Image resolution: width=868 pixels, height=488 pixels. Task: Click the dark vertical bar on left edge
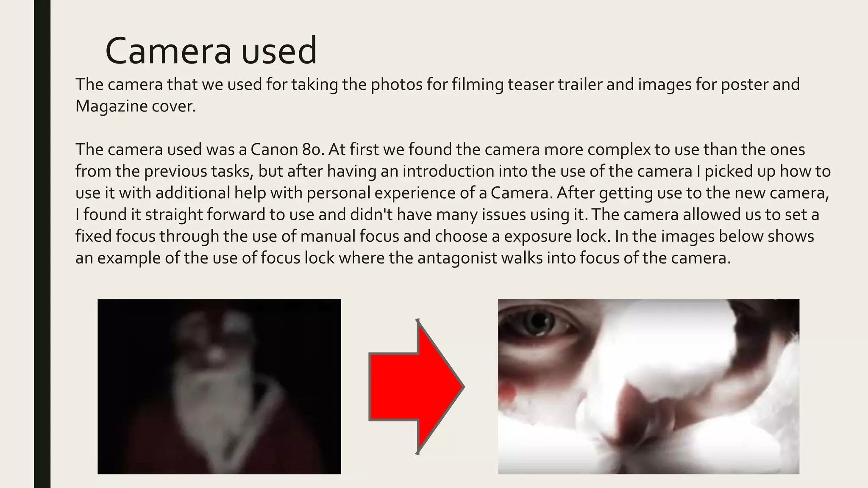click(x=42, y=244)
